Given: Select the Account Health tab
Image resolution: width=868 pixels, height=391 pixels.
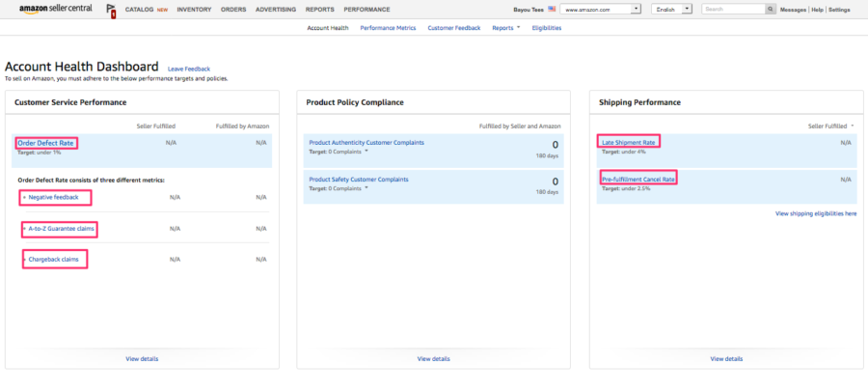Looking at the screenshot, I should pos(328,28).
